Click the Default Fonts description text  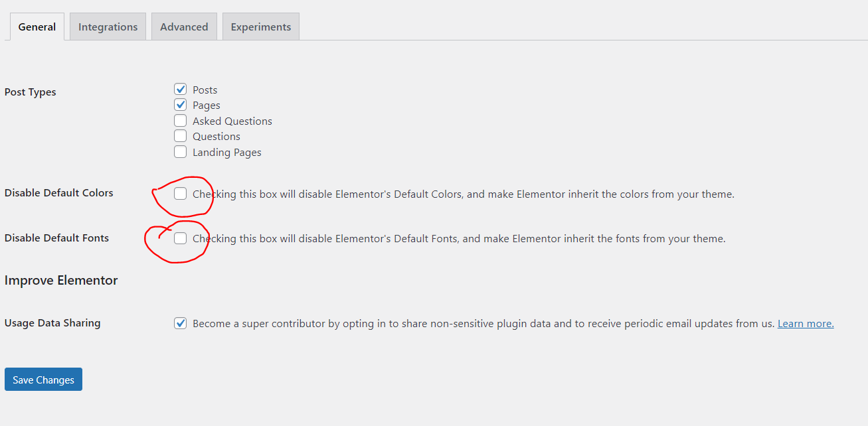coord(459,239)
